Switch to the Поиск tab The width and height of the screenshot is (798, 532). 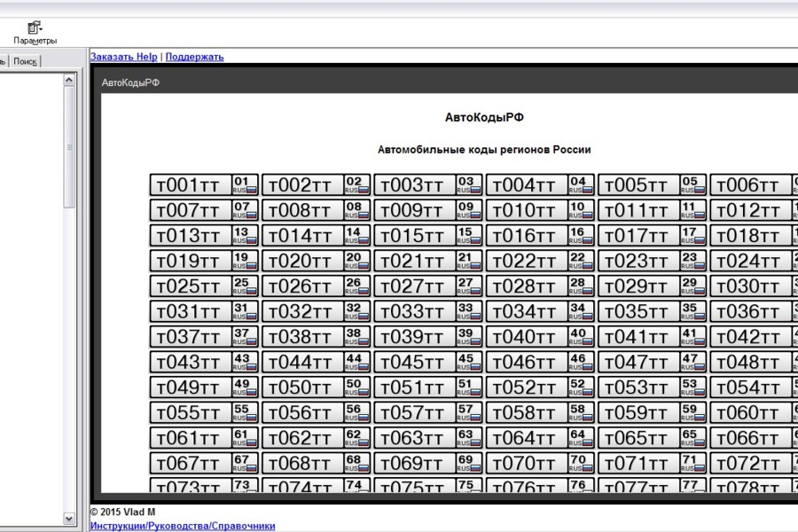(25, 61)
